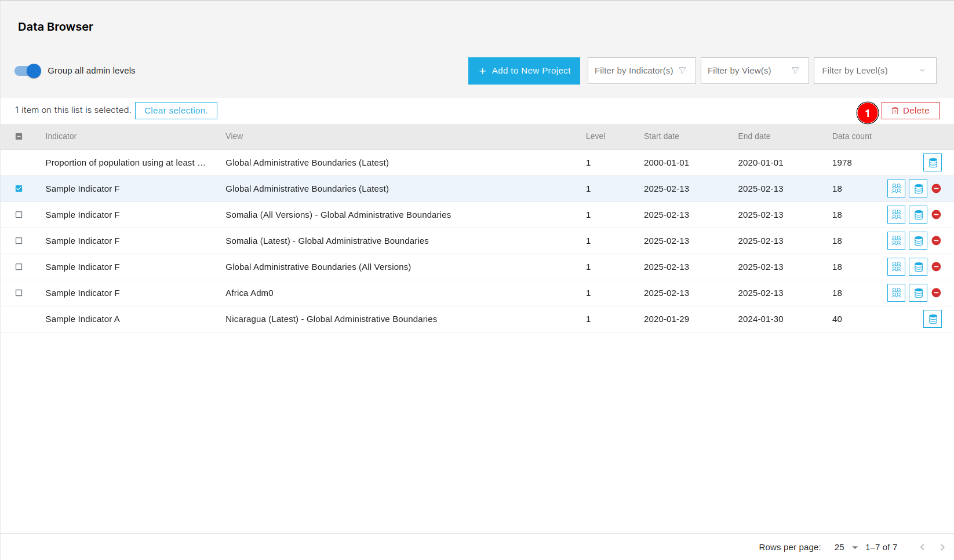954x560 pixels.
Task: Open database icon for Sample Indicator F Global Administrative Boundaries (Latest)
Action: (x=918, y=189)
